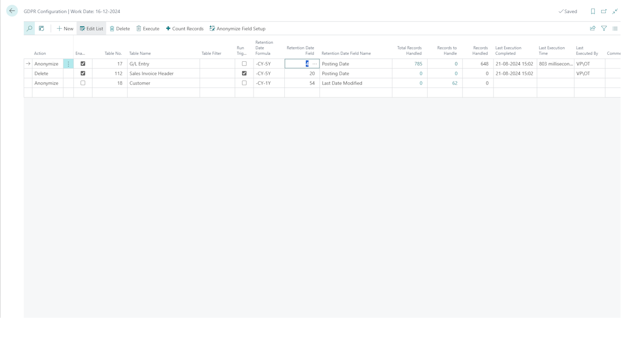
Task: Select the Edit List toolbar item
Action: [x=91, y=28]
